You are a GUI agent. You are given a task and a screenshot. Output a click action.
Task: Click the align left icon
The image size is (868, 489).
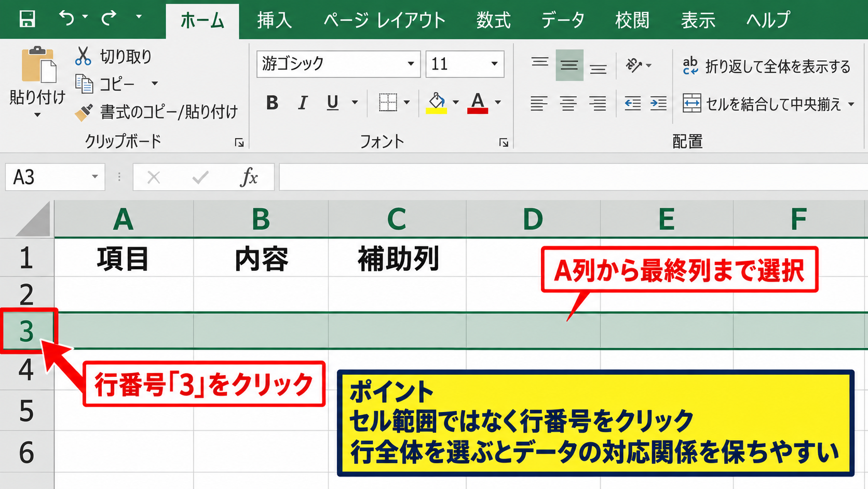539,103
